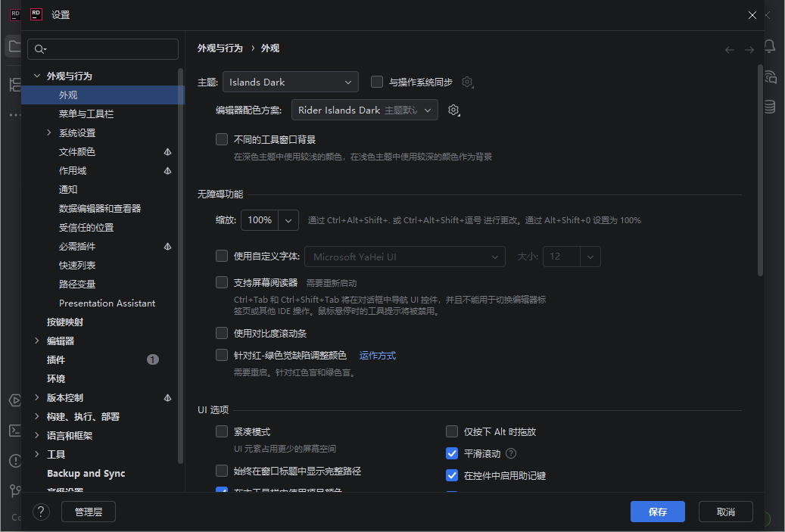The width and height of the screenshot is (785, 532).
Task: Click the 保存 button
Action: (657, 512)
